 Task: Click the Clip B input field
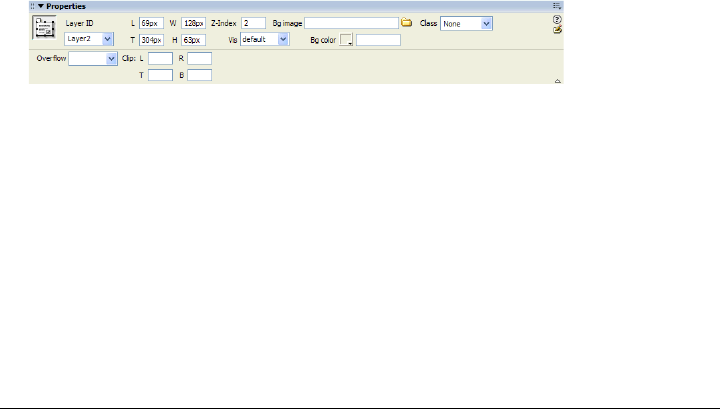coord(199,75)
